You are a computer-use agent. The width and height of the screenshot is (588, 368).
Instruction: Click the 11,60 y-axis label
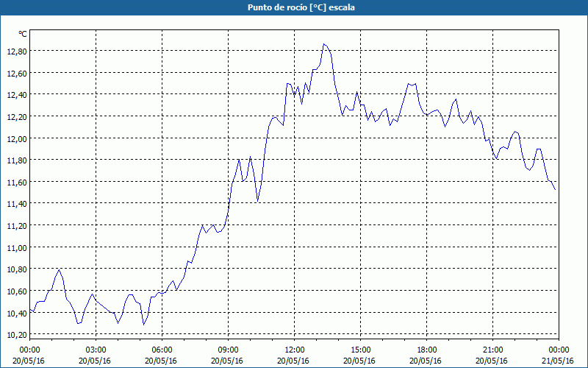[17, 183]
